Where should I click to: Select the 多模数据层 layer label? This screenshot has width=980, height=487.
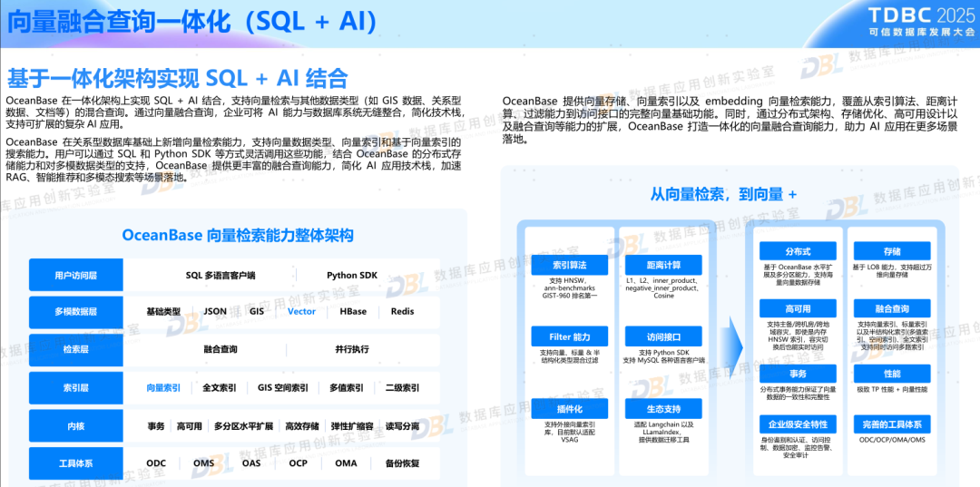point(74,312)
